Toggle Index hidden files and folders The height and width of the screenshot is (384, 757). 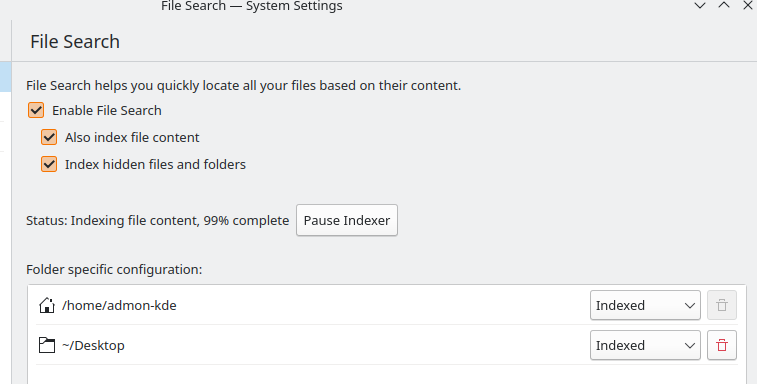coord(49,164)
